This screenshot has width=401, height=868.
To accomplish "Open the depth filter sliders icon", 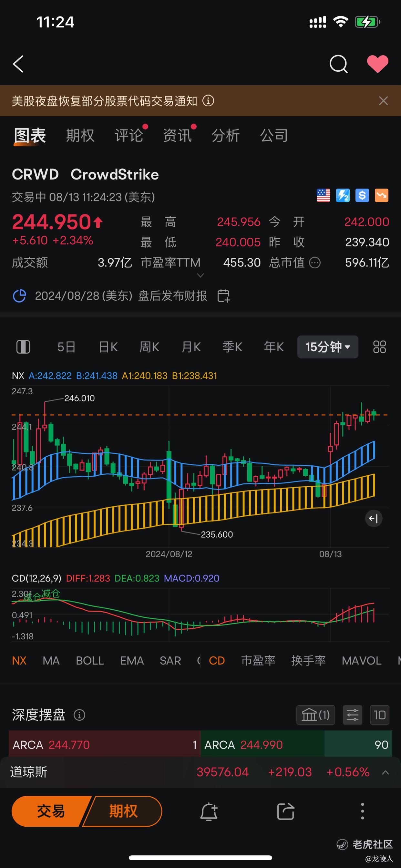I will tap(353, 715).
